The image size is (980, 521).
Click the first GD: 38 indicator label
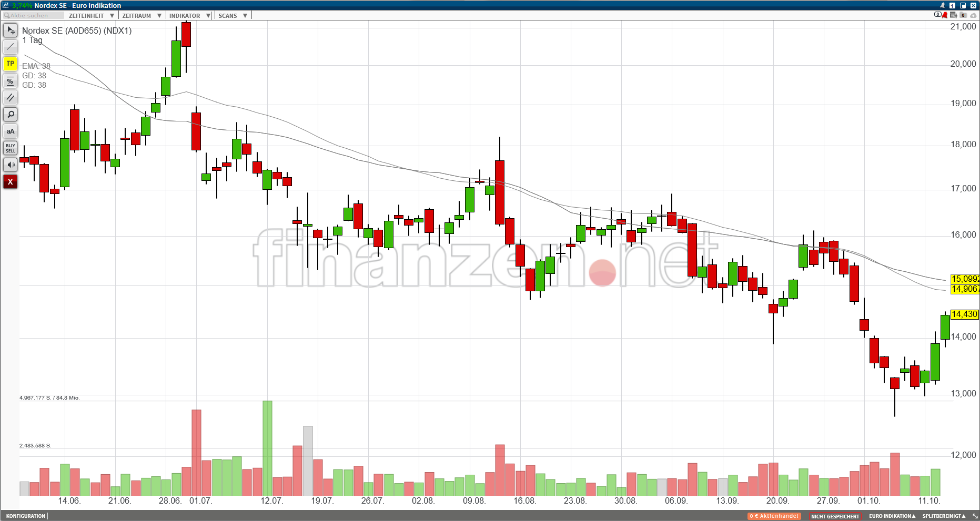coord(34,76)
